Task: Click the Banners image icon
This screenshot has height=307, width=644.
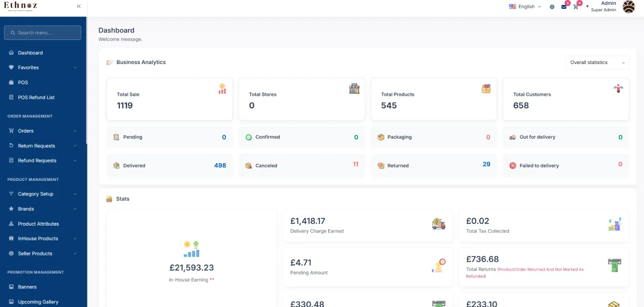Action: click(11, 287)
